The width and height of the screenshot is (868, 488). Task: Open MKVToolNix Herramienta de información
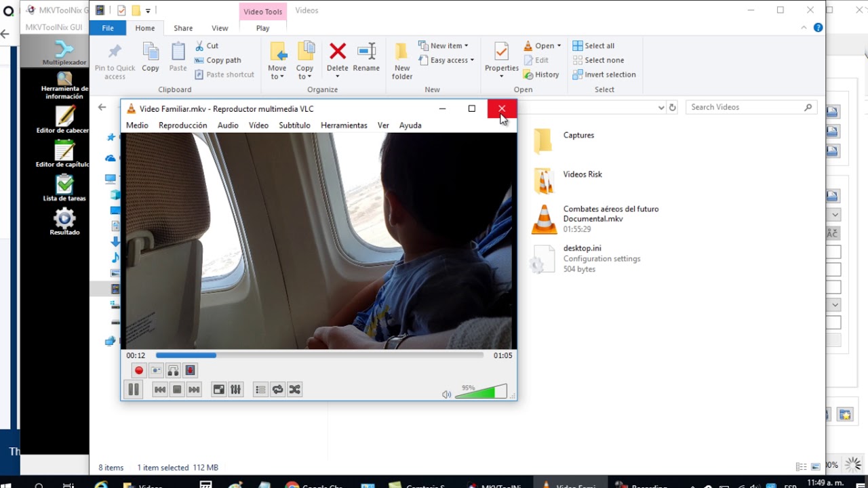pos(64,85)
